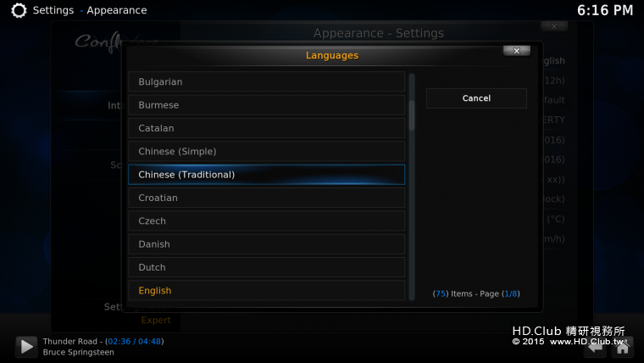
Task: Select Chinese (Traditional) entry
Action: [266, 175]
